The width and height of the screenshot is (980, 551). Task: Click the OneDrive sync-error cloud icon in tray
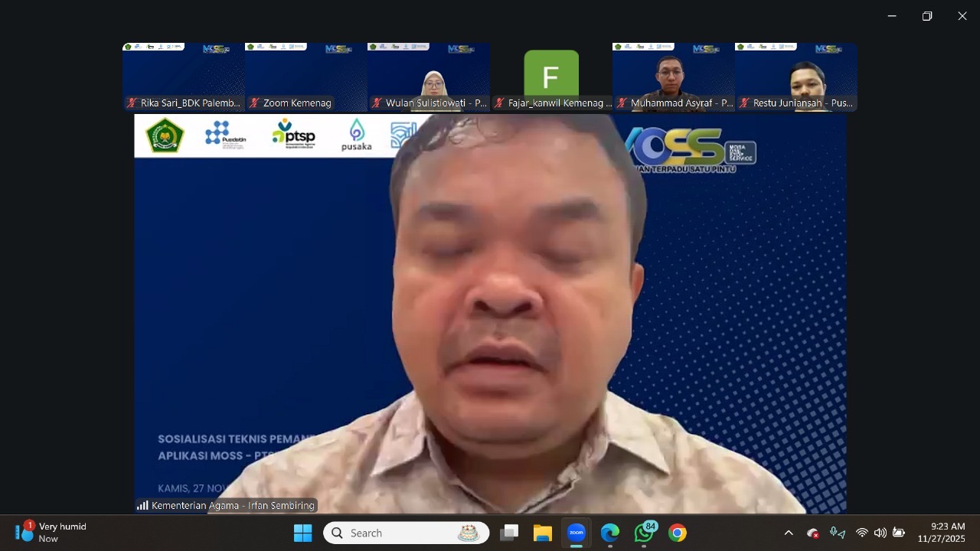pos(812,533)
